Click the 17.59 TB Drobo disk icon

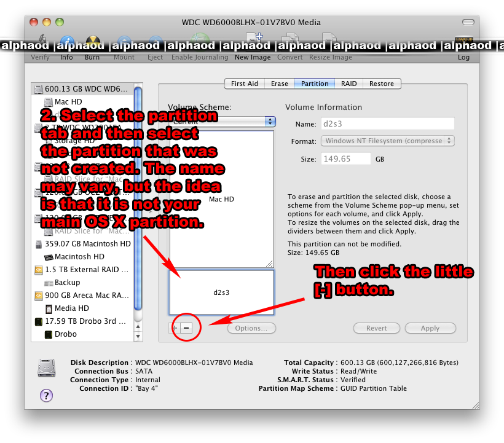39,321
